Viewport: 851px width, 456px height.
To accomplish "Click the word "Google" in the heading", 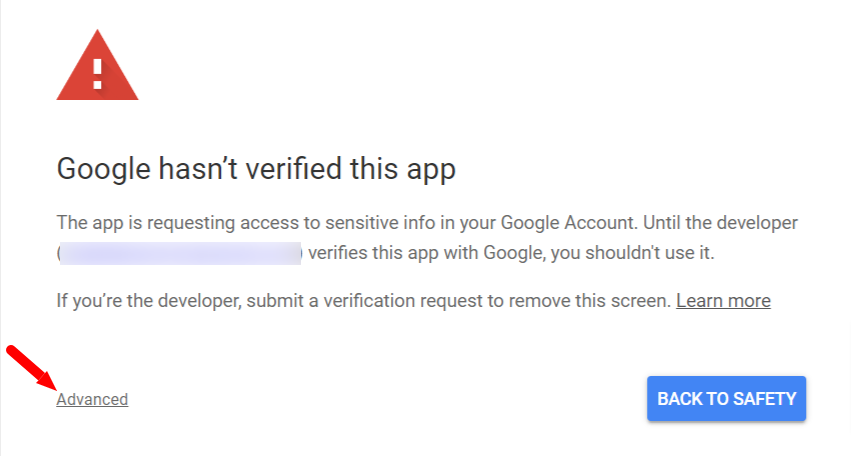I will (104, 169).
